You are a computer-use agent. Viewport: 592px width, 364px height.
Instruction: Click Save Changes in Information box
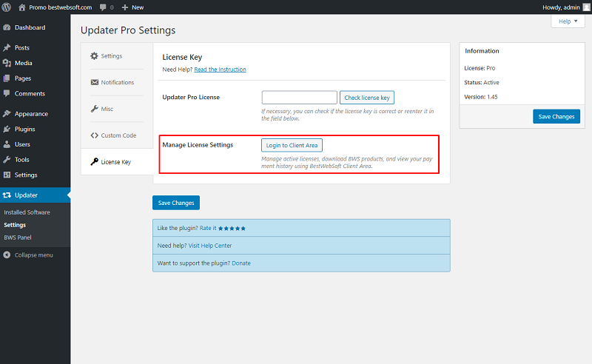pos(556,117)
